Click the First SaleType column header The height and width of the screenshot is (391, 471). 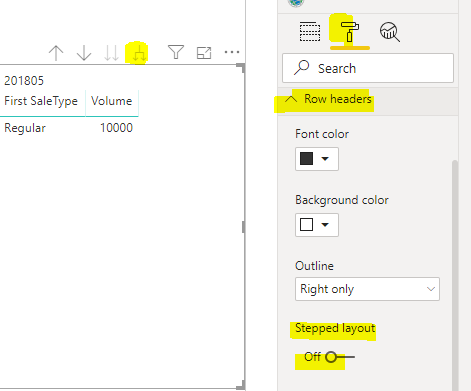coord(41,101)
